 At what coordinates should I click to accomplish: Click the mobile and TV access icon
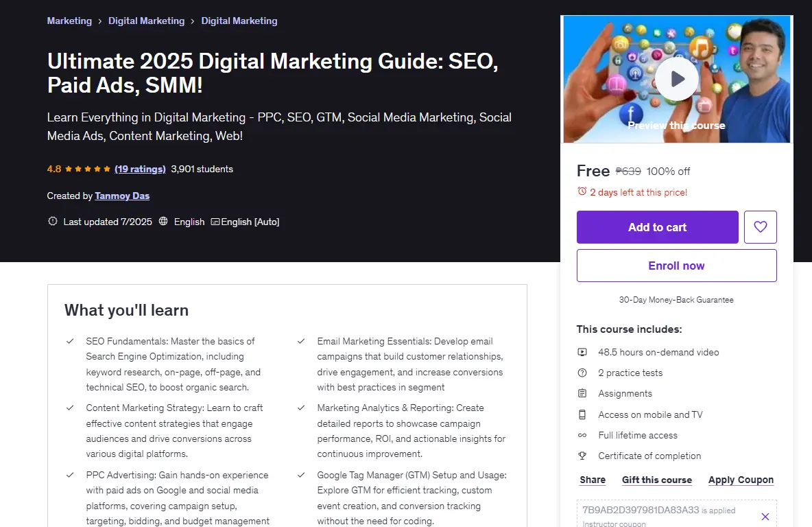coord(582,414)
